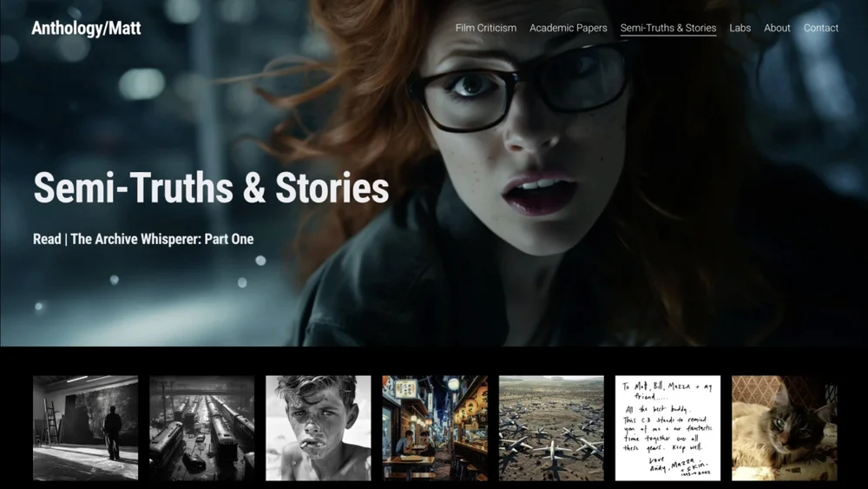
Task: Open the Anthology/Matt site logo
Action: [86, 29]
